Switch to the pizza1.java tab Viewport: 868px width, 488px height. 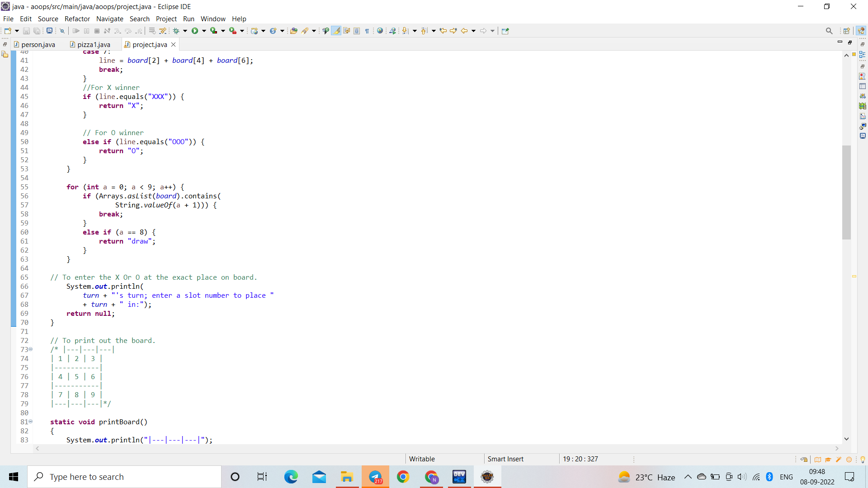(x=93, y=44)
